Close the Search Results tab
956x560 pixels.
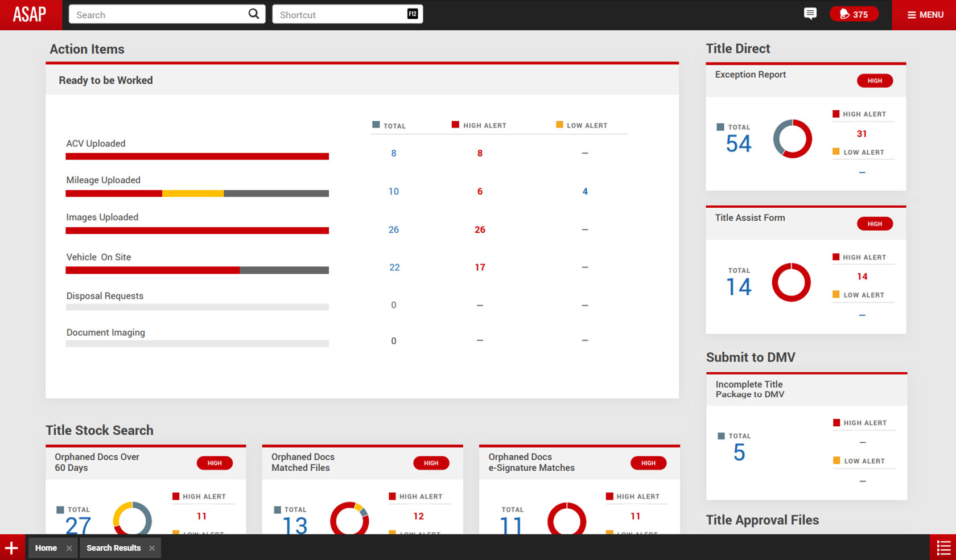152,548
